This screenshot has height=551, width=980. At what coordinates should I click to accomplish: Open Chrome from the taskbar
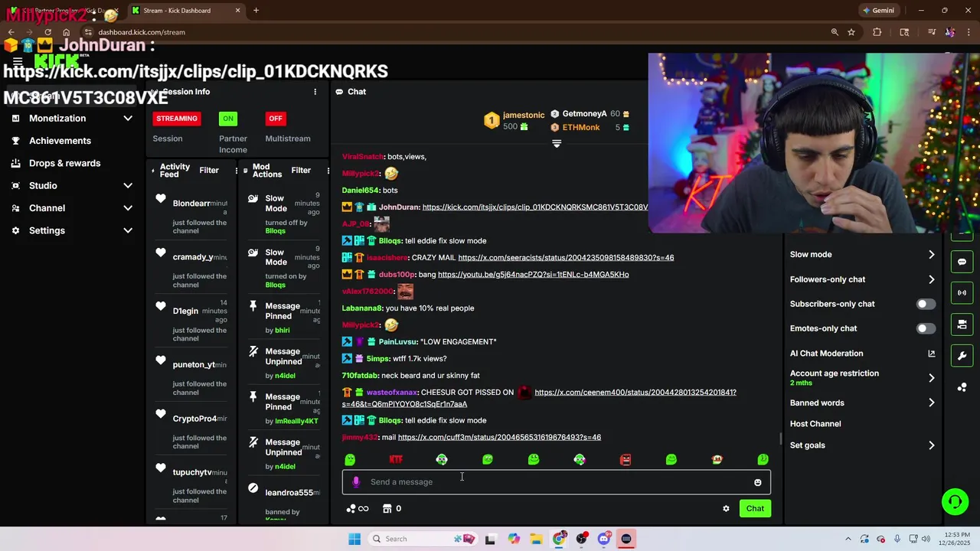coord(560,539)
